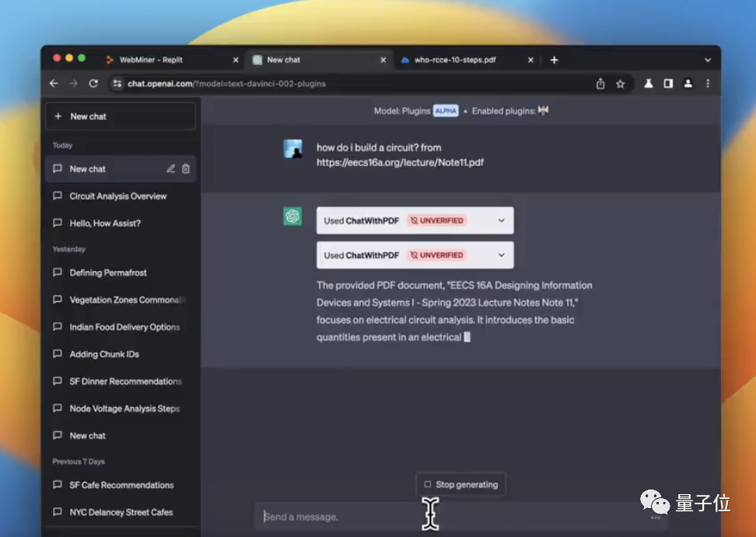Toggle the browser side panel icon

(668, 83)
